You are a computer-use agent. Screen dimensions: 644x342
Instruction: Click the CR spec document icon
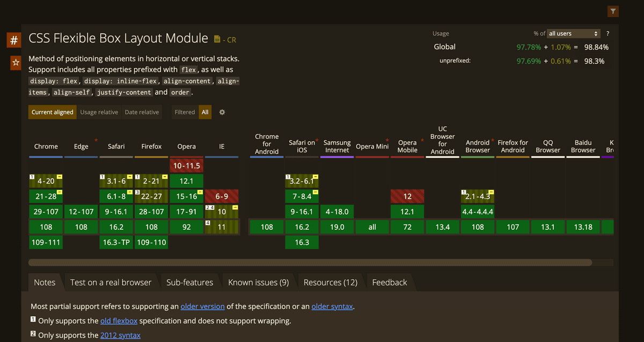pos(217,39)
